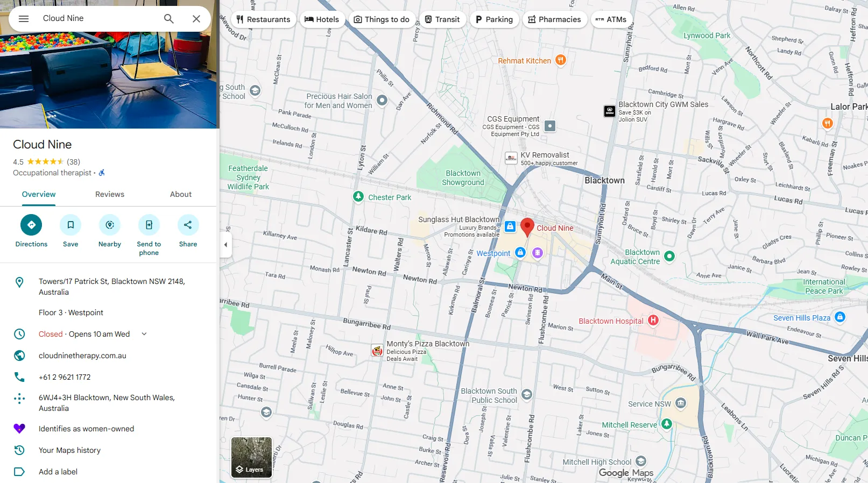This screenshot has height=483, width=868.
Task: Click the Service NSW marker
Action: click(x=681, y=403)
